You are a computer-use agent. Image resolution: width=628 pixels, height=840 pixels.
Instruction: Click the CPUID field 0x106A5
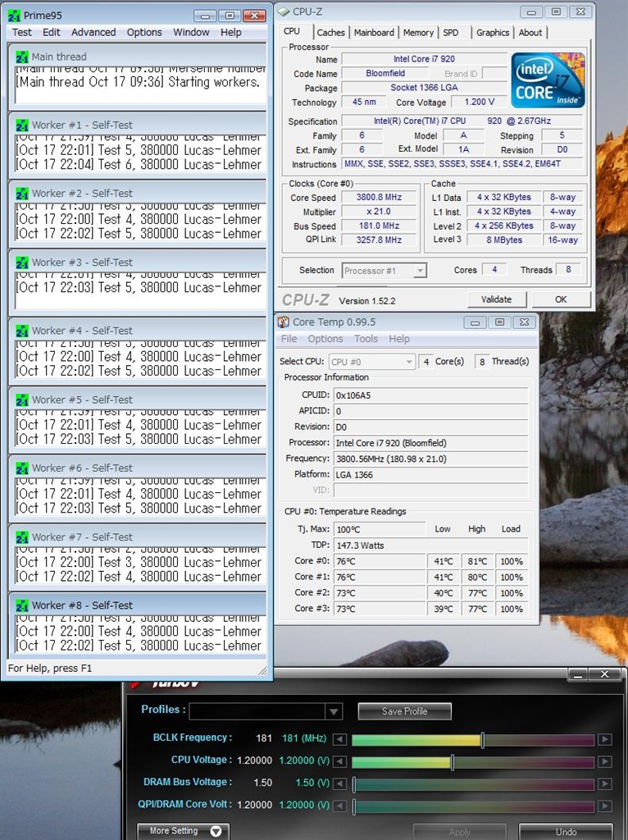tap(430, 395)
